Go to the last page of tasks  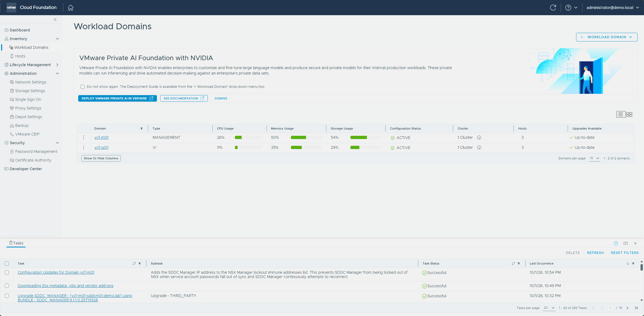(636, 308)
